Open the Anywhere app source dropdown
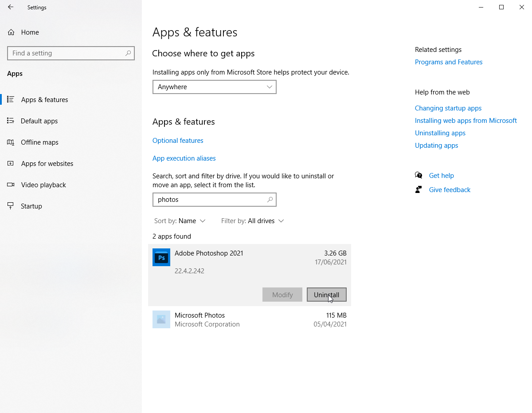 tap(214, 87)
